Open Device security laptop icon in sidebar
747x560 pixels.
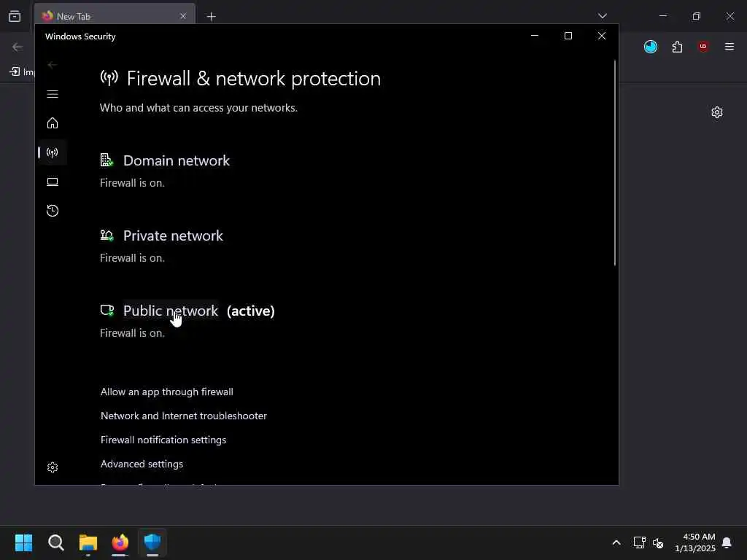[53, 182]
